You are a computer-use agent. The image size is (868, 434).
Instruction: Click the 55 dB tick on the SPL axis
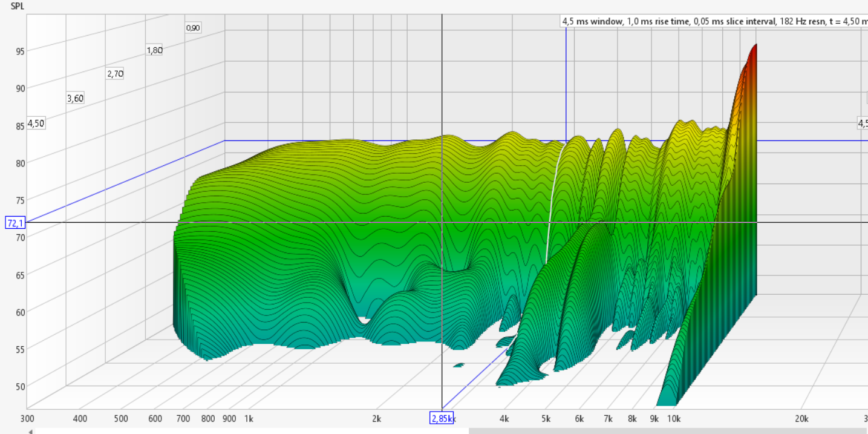tap(21, 349)
